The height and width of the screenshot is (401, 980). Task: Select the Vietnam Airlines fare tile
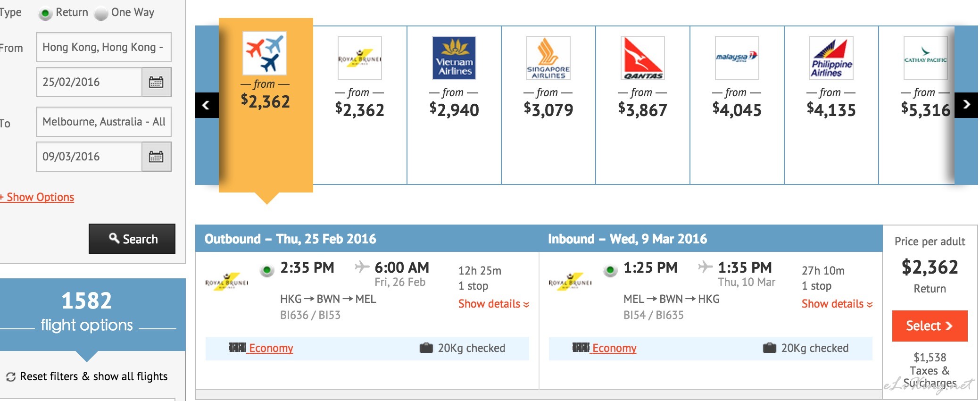(x=454, y=105)
